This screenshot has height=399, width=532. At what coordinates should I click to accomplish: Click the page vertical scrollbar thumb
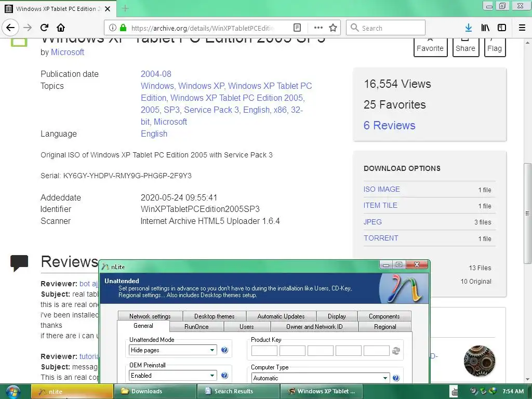[527, 214]
